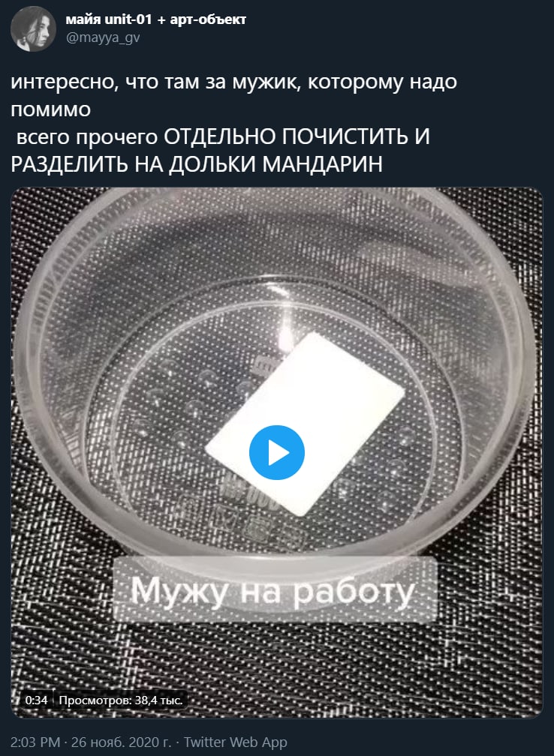Click the 0:34 video duration badge
Screen dimensions: 554x756
[36, 700]
